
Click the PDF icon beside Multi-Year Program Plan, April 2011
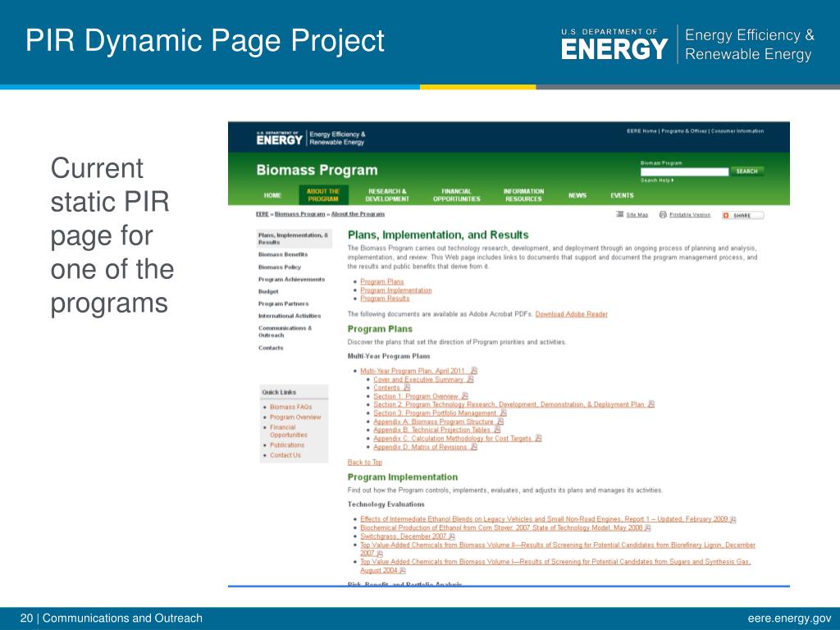click(x=474, y=371)
